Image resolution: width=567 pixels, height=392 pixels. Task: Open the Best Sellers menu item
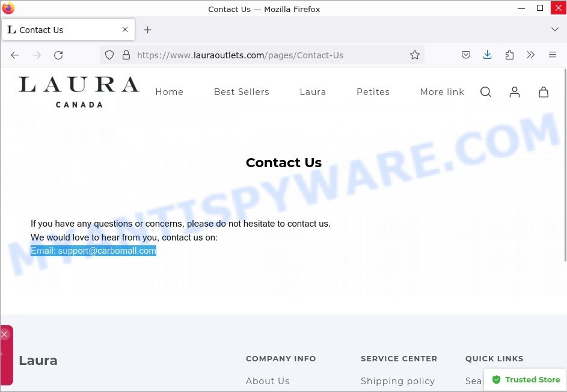tap(242, 92)
